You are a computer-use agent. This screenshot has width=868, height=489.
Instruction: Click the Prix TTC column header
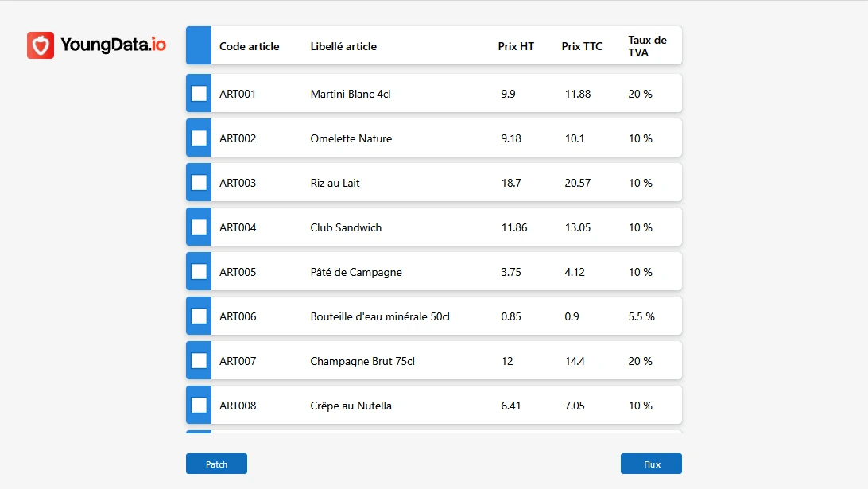[x=582, y=47]
